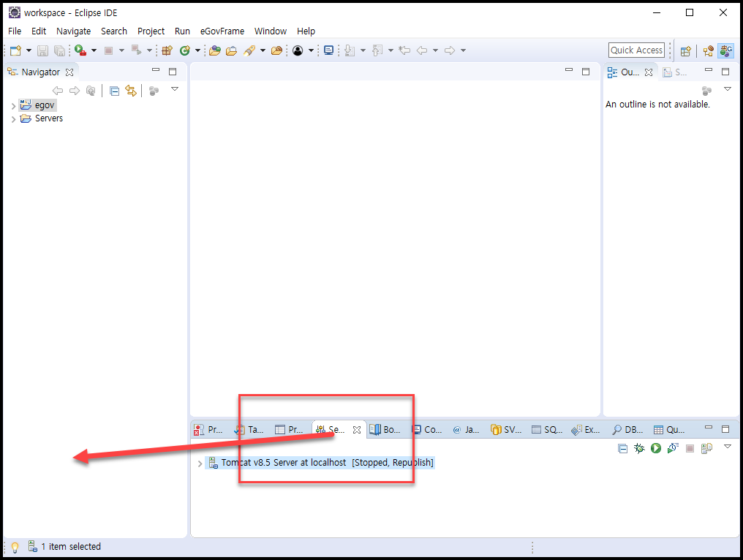Open dropdown arrow next to Stop icon

[121, 50]
